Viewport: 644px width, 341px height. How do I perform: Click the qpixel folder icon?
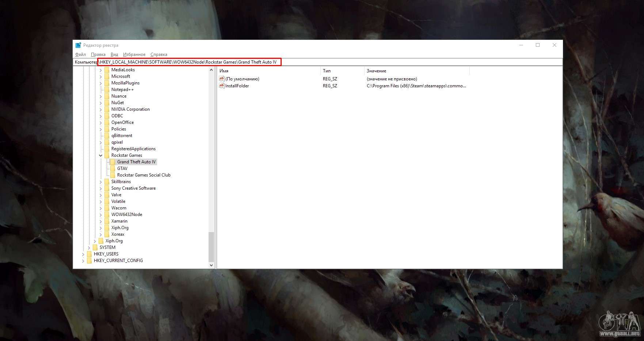tap(107, 142)
